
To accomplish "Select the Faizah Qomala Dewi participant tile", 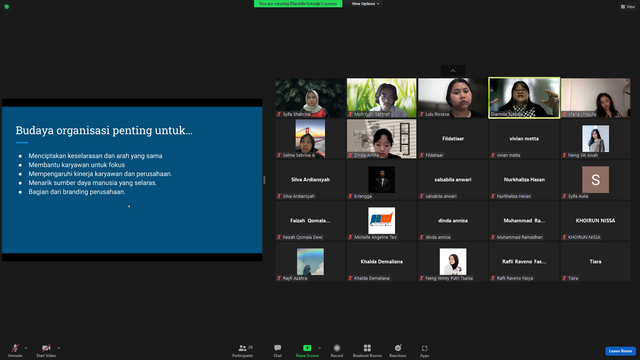I will (310, 221).
